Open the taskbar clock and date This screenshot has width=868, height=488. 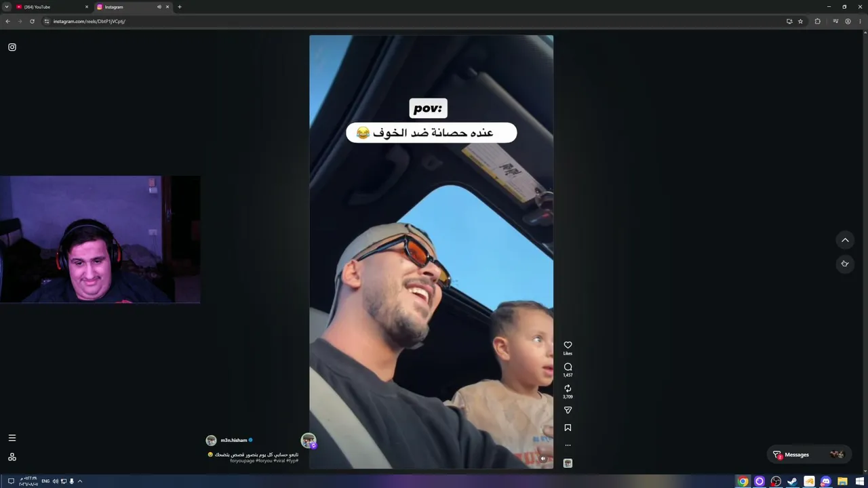tap(28, 481)
